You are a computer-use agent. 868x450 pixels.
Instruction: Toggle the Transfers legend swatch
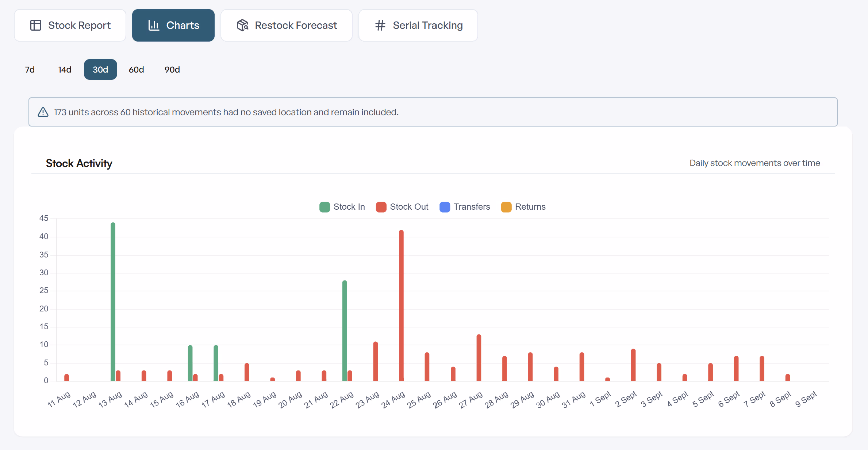click(445, 207)
